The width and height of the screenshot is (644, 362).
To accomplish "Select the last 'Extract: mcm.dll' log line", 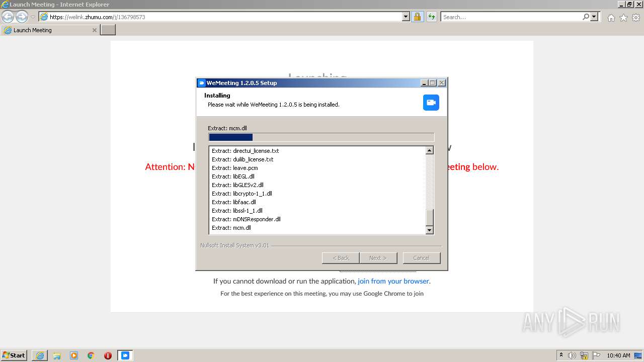I will tap(231, 228).
